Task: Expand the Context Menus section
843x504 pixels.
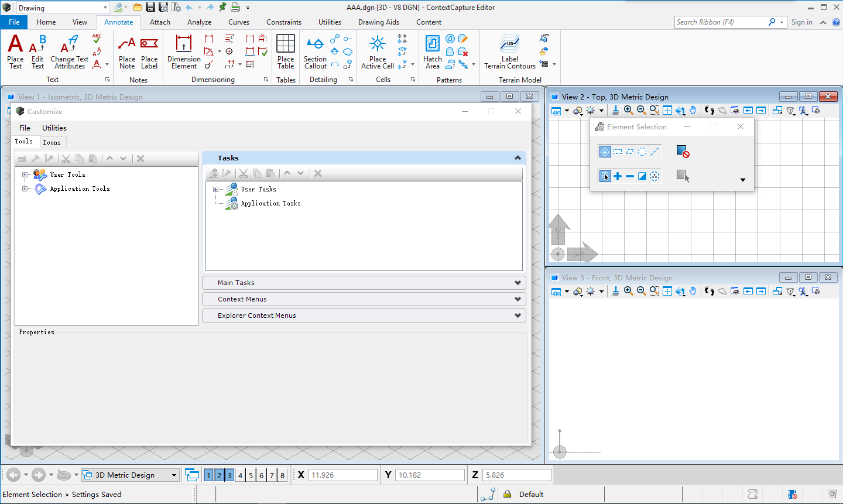Action: point(518,299)
